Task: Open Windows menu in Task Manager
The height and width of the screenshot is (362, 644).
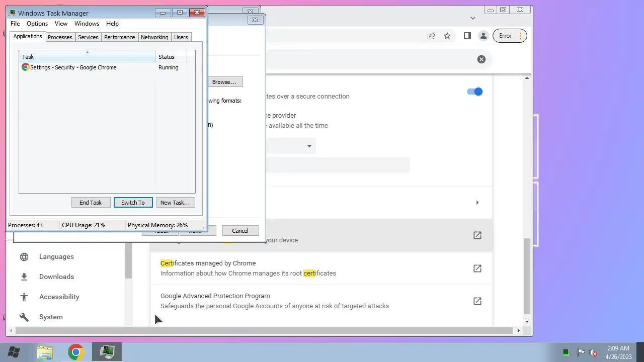Action: point(87,24)
